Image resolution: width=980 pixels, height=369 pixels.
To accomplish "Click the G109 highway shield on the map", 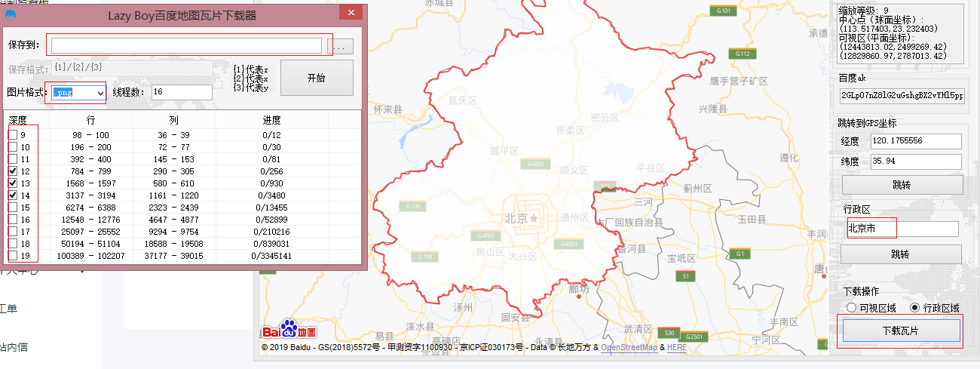I will pyautogui.click(x=414, y=205).
